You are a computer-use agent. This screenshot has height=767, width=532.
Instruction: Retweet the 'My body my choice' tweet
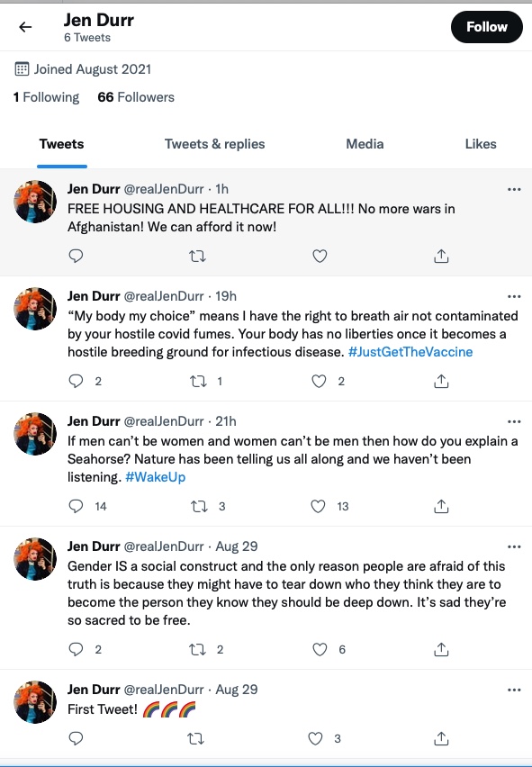click(x=198, y=381)
